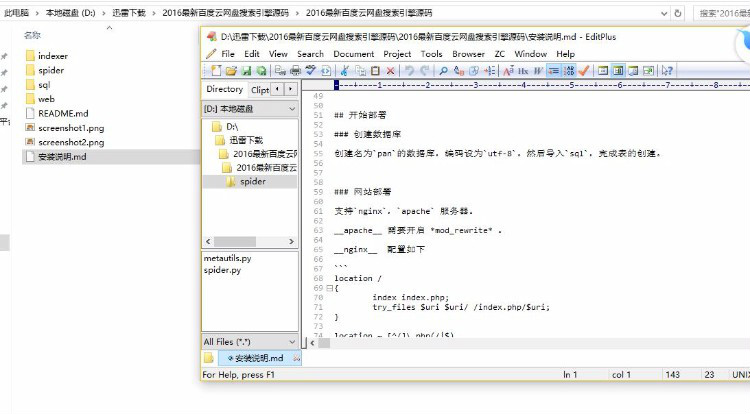Click the sort chevron above the 名称 column

(110, 28)
